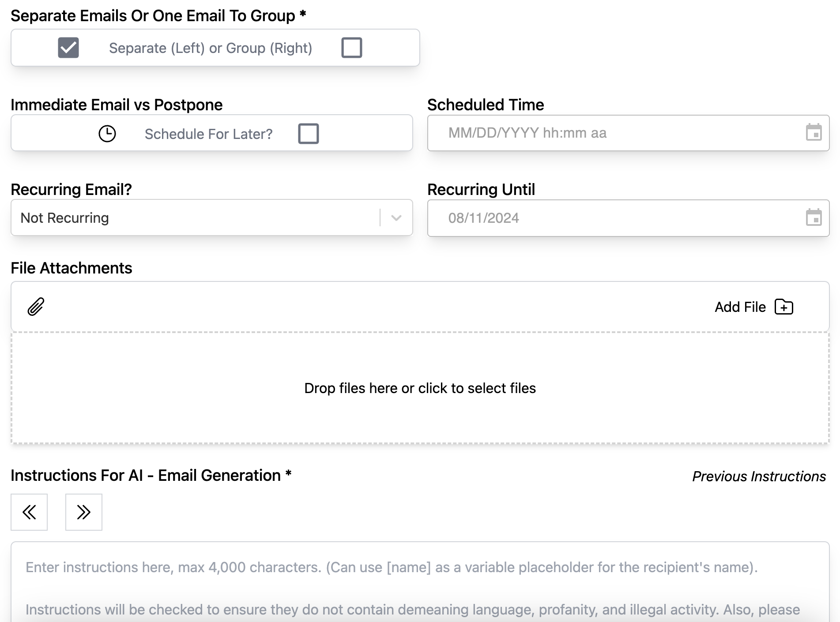Open the Scheduled Time calendar picker icon

click(x=814, y=132)
